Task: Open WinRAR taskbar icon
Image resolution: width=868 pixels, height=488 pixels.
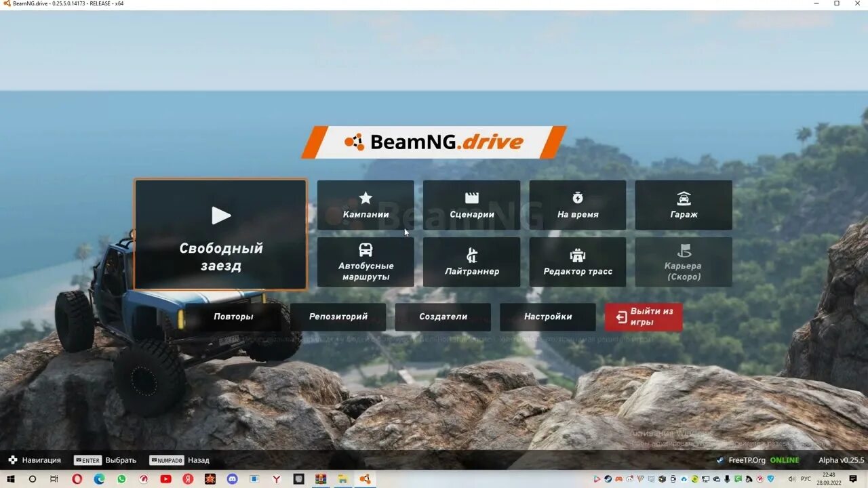Action: 321,479
